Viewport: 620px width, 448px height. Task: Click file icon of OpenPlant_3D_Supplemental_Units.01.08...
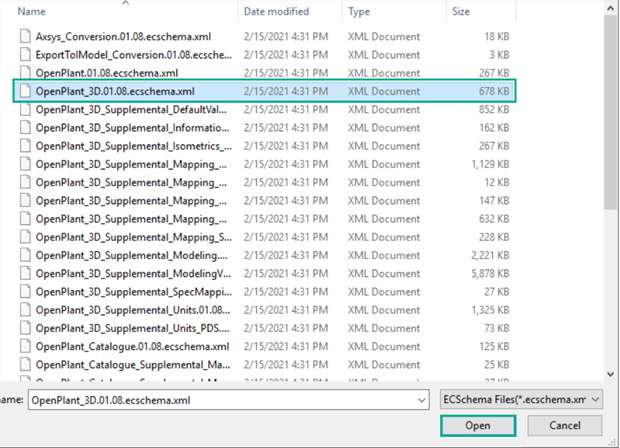[25, 310]
